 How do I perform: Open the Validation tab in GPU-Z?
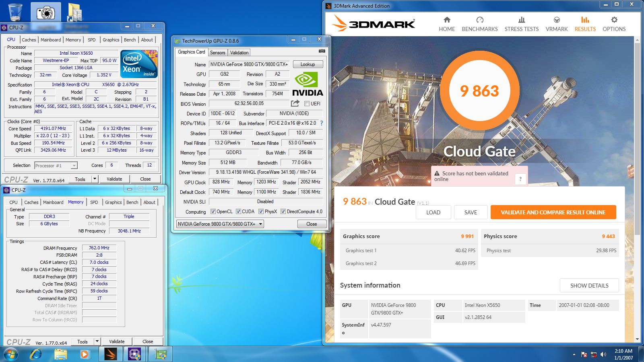tap(239, 53)
